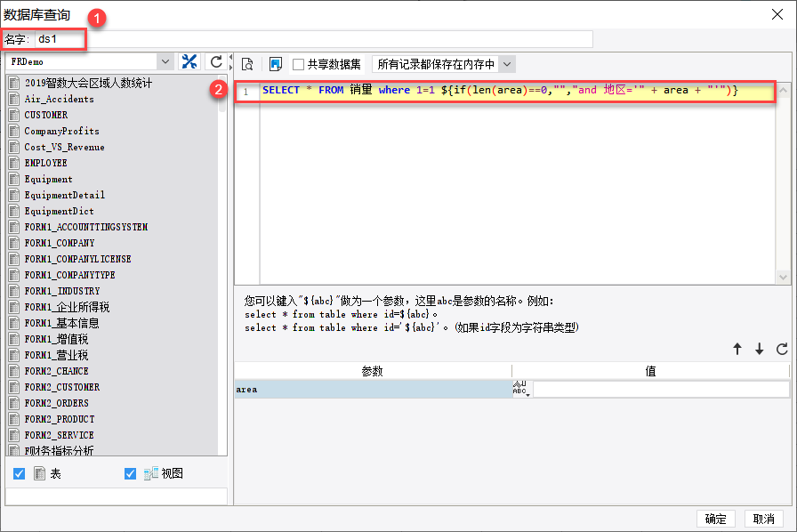Viewport: 797px width, 532px height.
Task: Select FORM1_营业税 table
Action: pyautogui.click(x=56, y=355)
